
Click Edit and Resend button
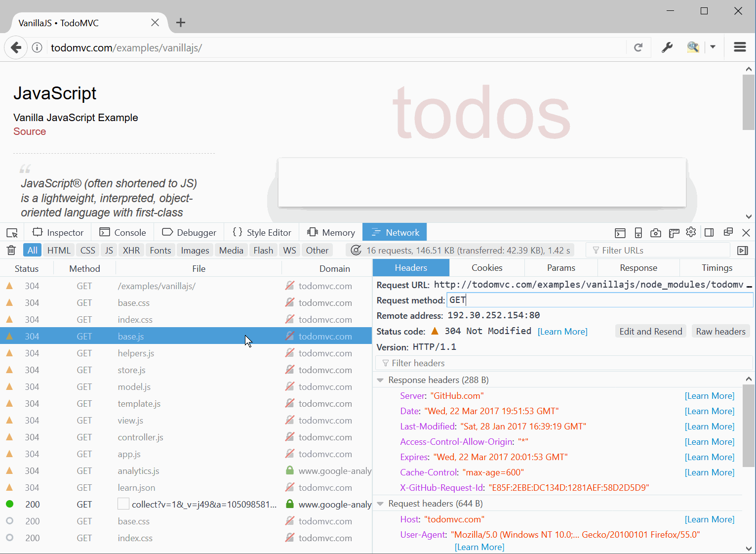point(651,332)
